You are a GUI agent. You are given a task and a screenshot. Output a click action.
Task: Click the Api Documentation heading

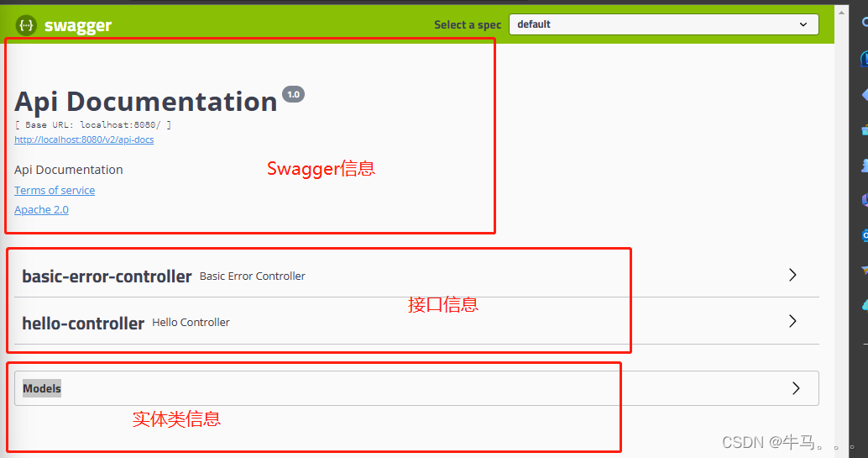[x=145, y=102]
